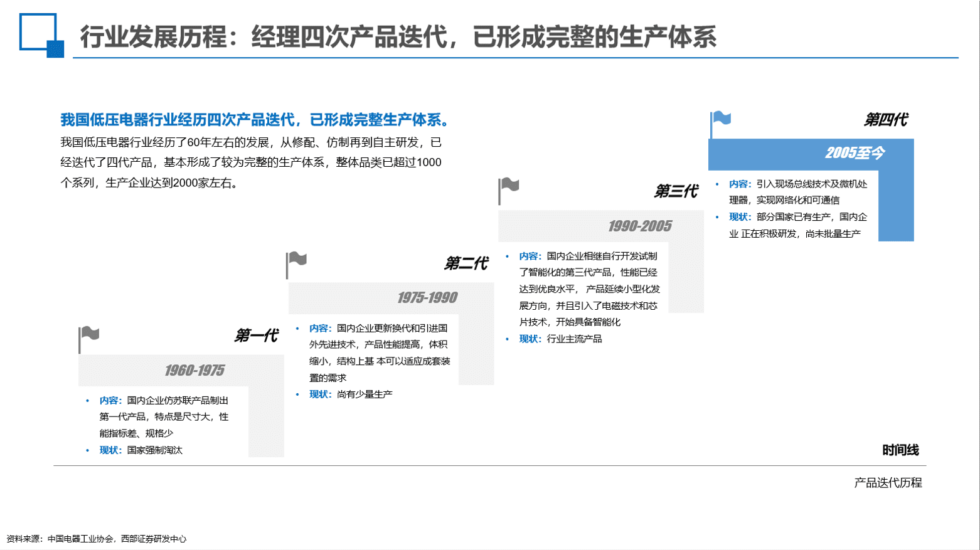Click the 第四代 heading label
This screenshot has height=550, width=980.
(885, 120)
